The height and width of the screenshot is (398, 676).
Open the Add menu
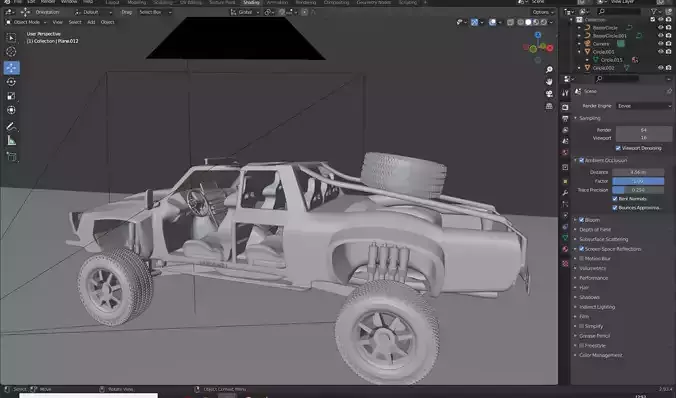91,22
